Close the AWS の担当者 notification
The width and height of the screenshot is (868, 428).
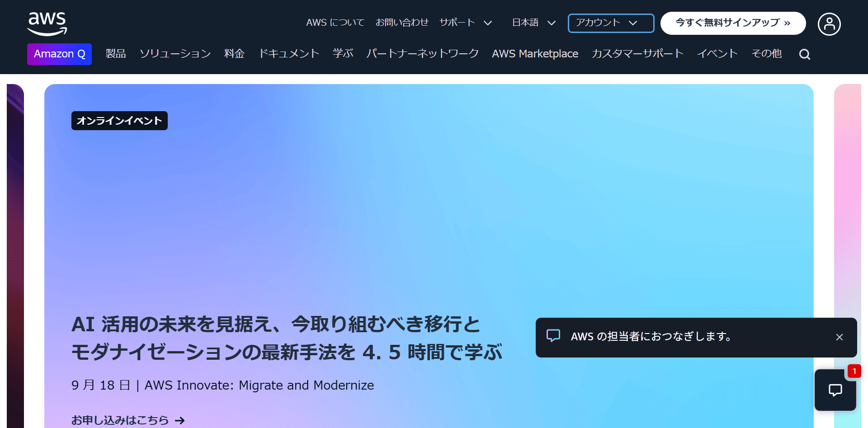[840, 337]
